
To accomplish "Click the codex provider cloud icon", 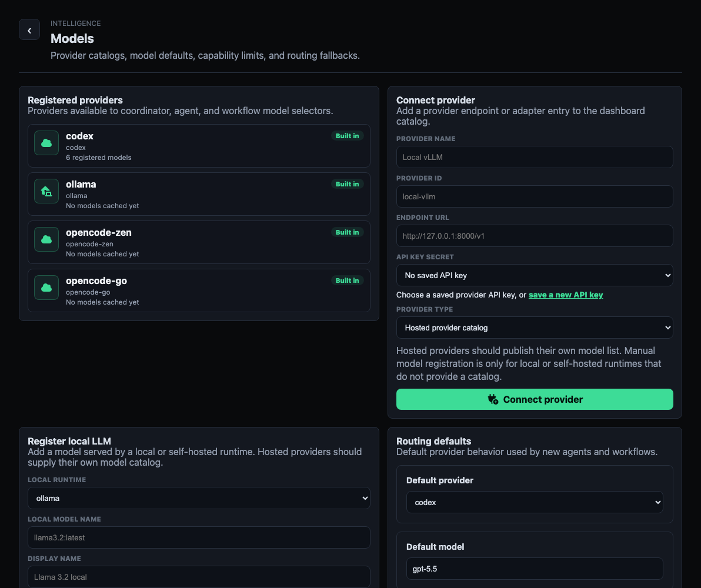I will click(46, 143).
